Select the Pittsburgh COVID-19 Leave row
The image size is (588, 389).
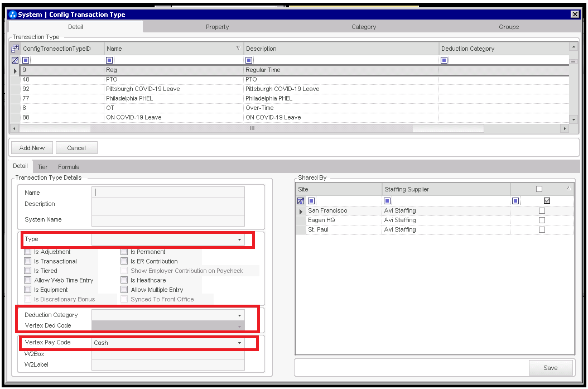pos(295,89)
